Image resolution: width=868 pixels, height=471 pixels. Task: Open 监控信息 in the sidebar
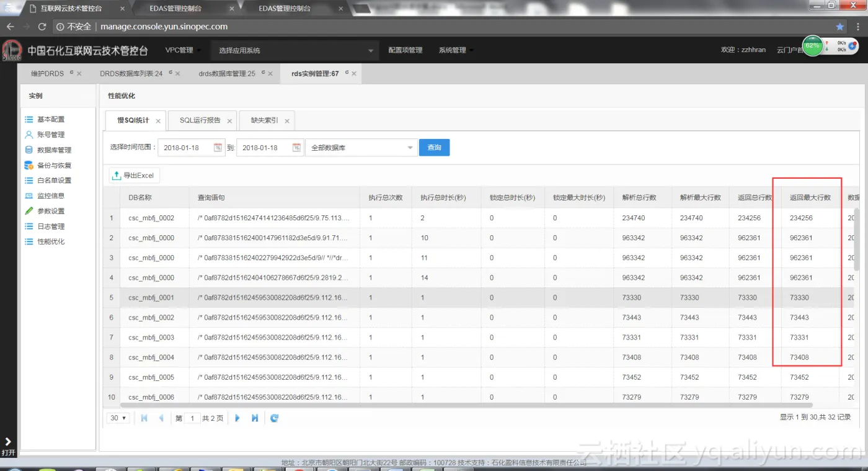[x=51, y=196]
